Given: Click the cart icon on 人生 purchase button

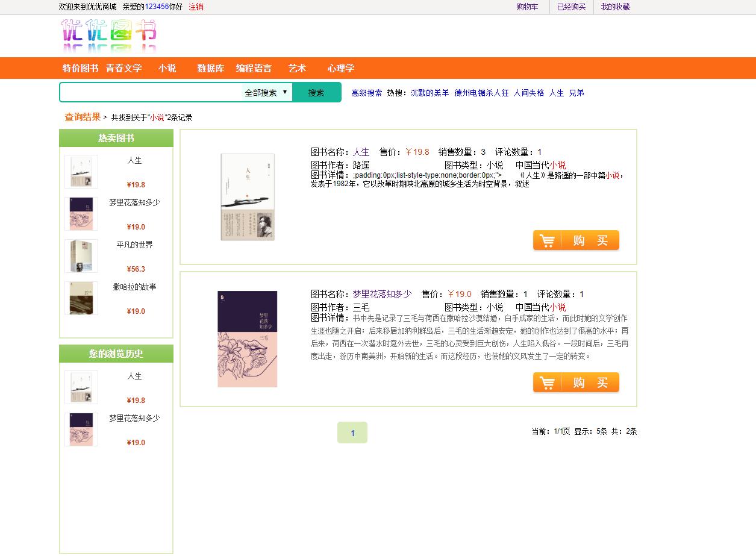Looking at the screenshot, I should (x=547, y=240).
